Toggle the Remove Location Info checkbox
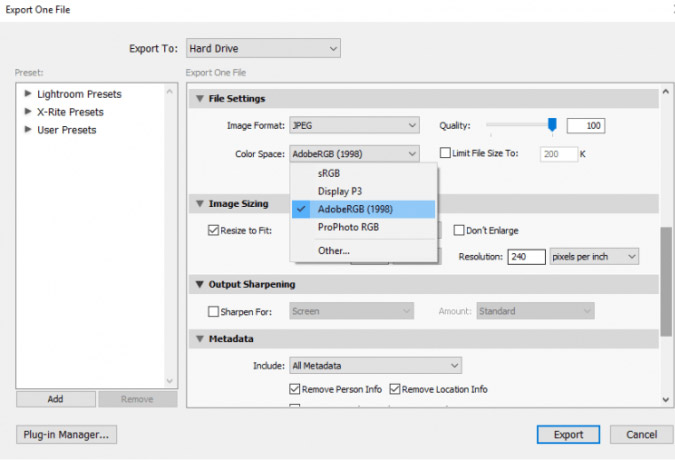Image resolution: width=675 pixels, height=460 pixels. point(396,389)
